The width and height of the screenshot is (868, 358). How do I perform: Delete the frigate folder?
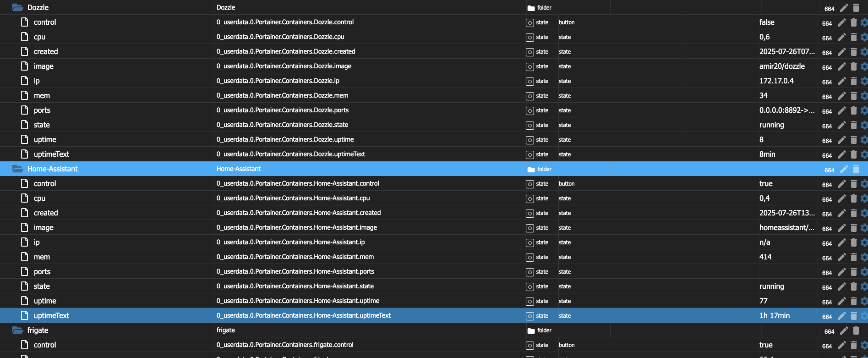[856, 330]
